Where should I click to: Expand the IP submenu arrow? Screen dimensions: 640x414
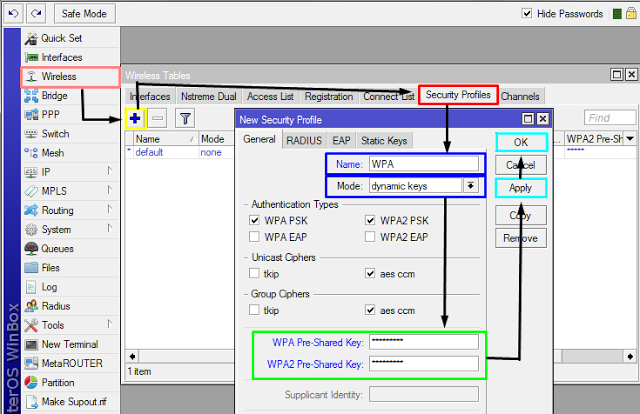[x=109, y=171]
